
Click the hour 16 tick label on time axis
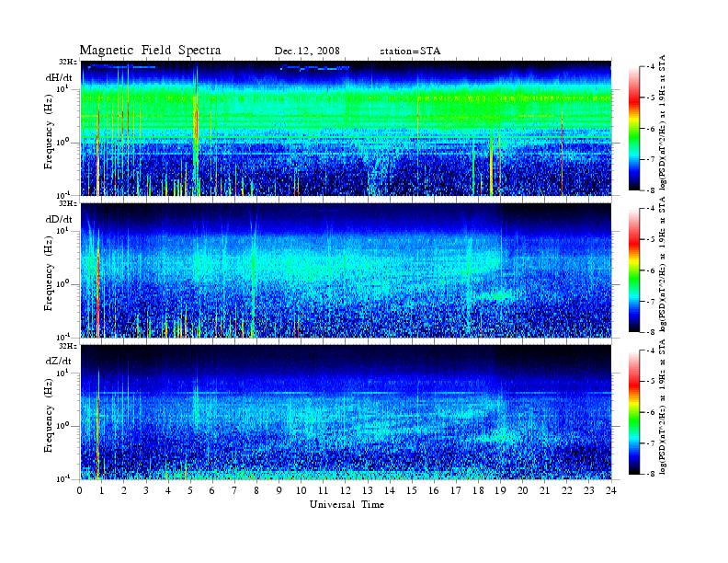(434, 490)
